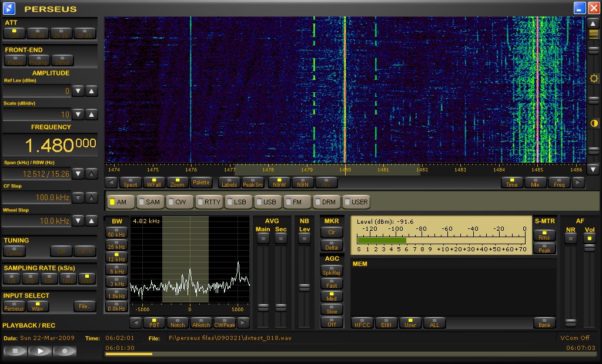Decrease Span/RBW with its down arrow
Screen dimensions: 602x364
coord(78,174)
